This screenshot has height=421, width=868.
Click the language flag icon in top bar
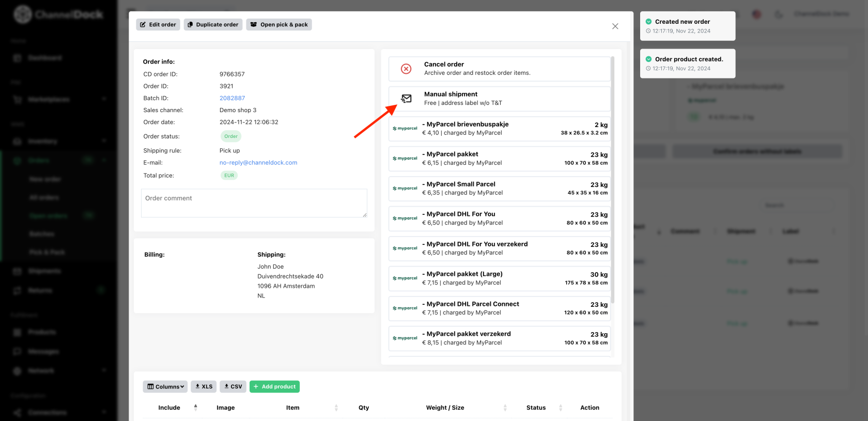click(x=756, y=14)
